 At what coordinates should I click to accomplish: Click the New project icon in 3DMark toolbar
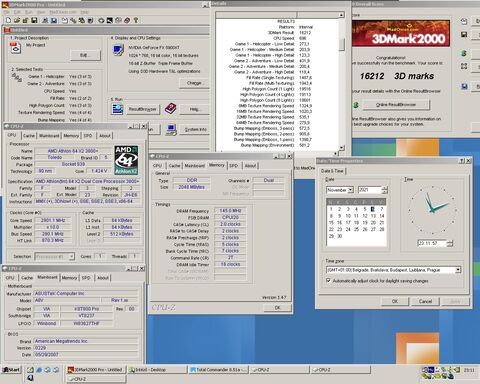pyautogui.click(x=8, y=20)
